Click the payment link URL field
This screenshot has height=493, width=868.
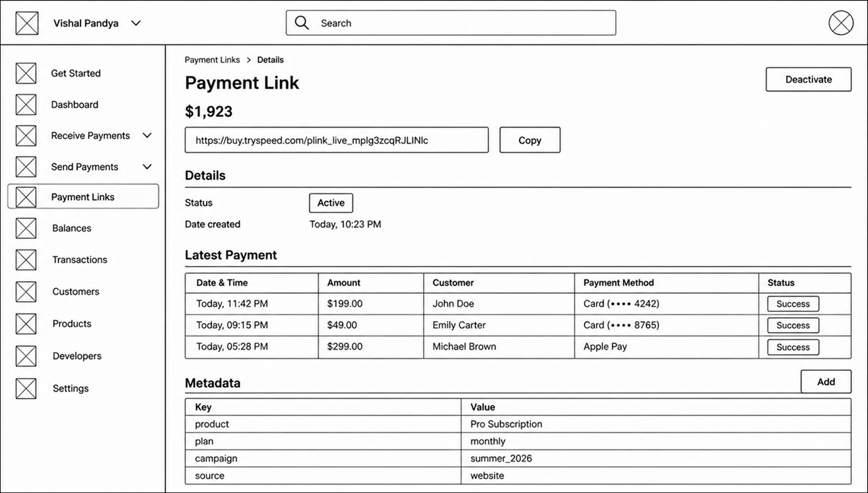tap(337, 140)
